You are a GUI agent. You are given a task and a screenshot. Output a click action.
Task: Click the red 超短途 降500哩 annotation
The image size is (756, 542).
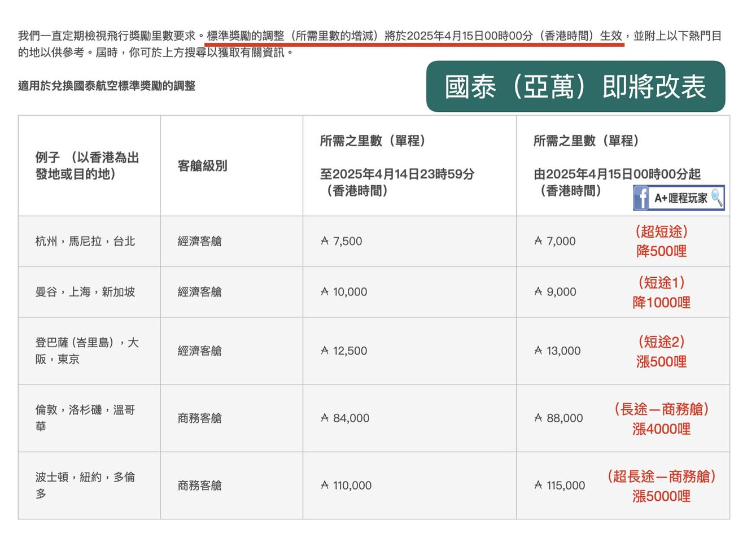tap(661, 241)
